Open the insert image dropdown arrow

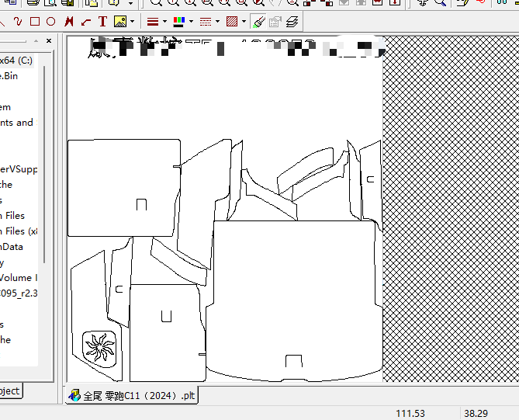[133, 22]
